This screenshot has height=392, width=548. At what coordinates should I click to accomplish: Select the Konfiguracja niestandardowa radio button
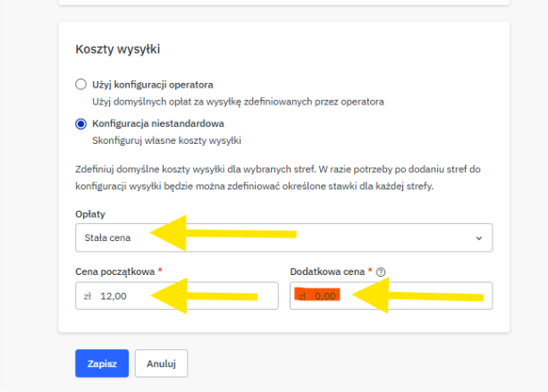tap(81, 124)
